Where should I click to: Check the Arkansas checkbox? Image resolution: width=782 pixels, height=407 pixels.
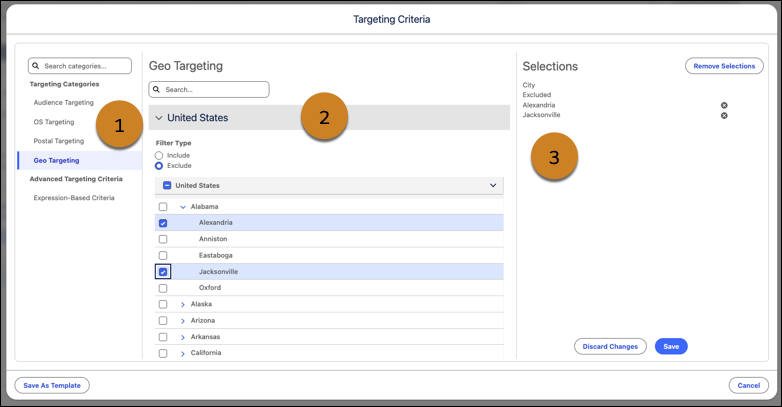click(x=163, y=337)
